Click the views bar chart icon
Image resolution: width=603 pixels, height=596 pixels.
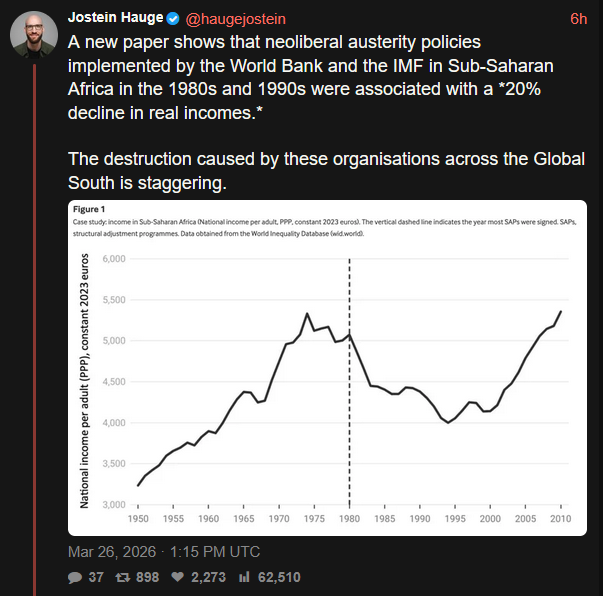pos(245,577)
